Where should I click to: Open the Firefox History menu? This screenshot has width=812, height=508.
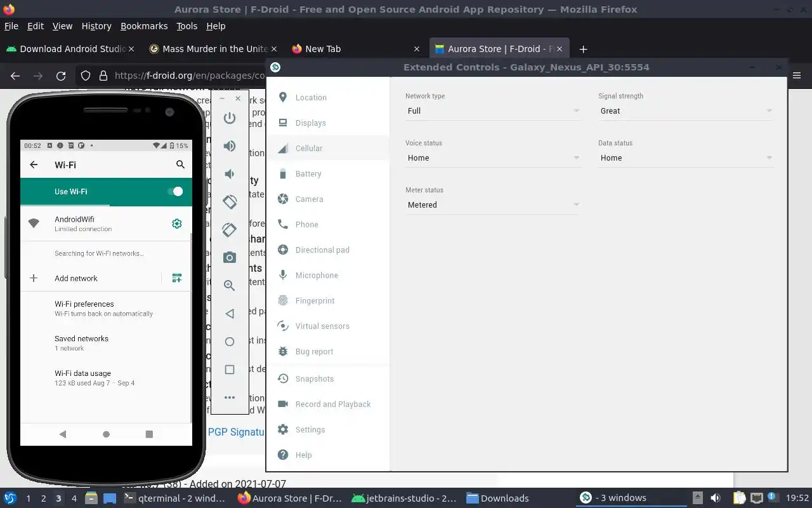[96, 26]
